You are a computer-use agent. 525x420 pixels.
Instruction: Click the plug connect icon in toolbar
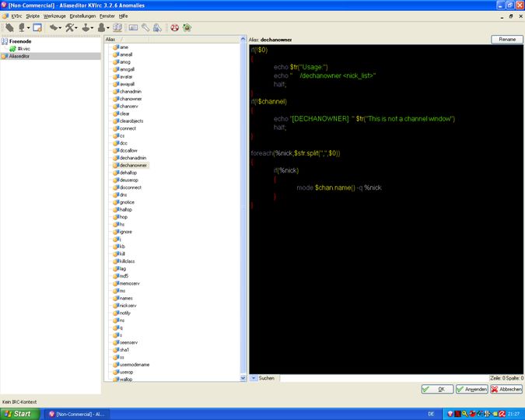(x=10, y=27)
